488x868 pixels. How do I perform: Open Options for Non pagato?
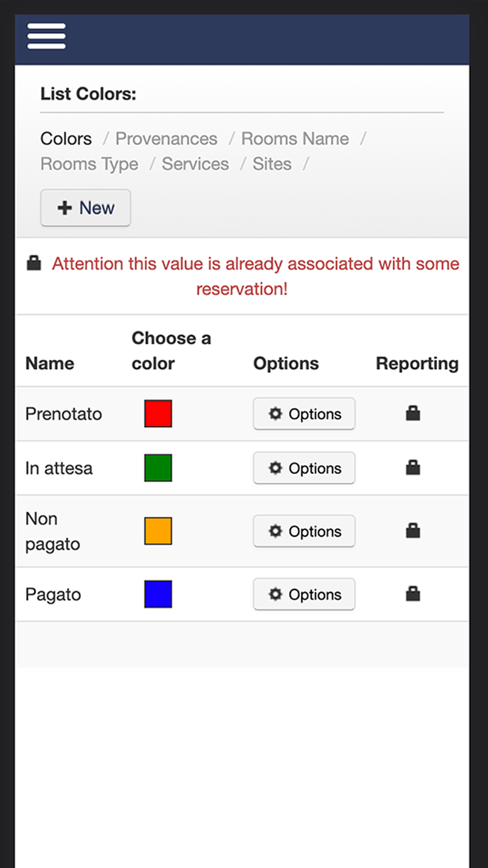[304, 531]
